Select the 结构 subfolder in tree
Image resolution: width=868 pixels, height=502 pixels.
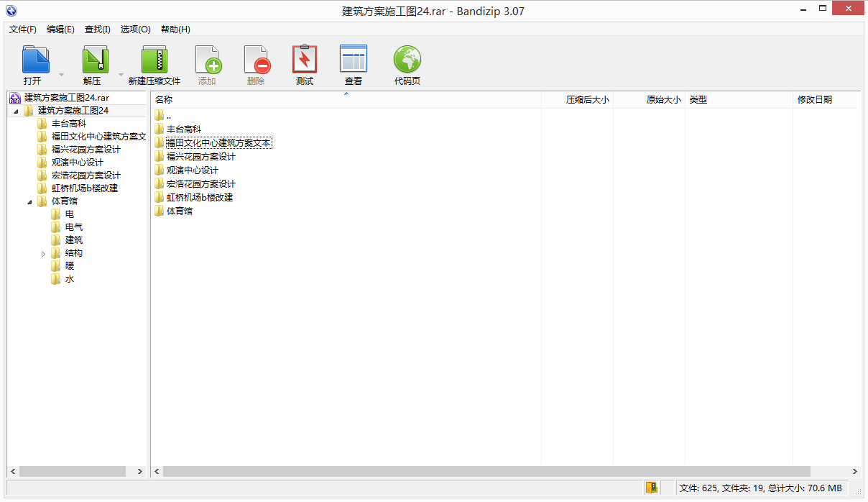pos(74,253)
